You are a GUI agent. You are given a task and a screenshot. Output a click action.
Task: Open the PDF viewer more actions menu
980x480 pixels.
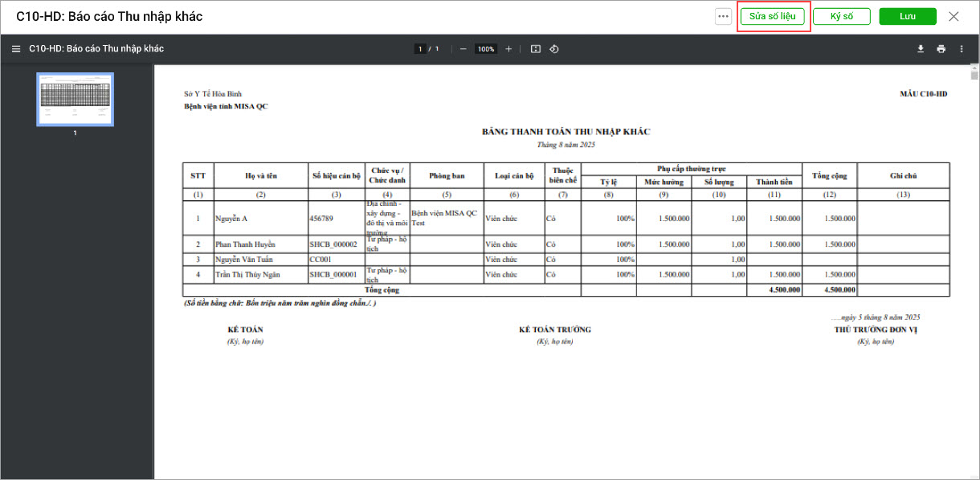point(962,49)
